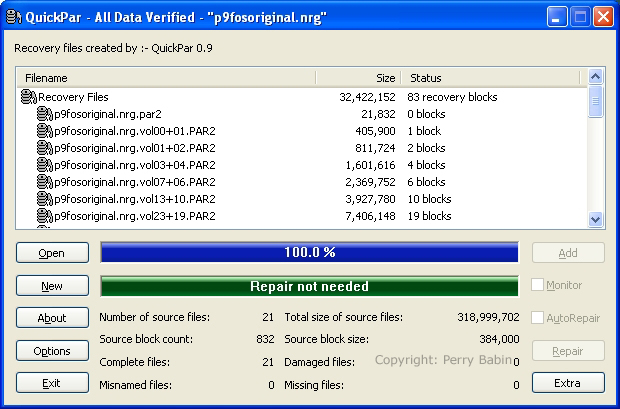This screenshot has width=620, height=409.
Task: Select the Recovery Files row text
Action: point(73,97)
